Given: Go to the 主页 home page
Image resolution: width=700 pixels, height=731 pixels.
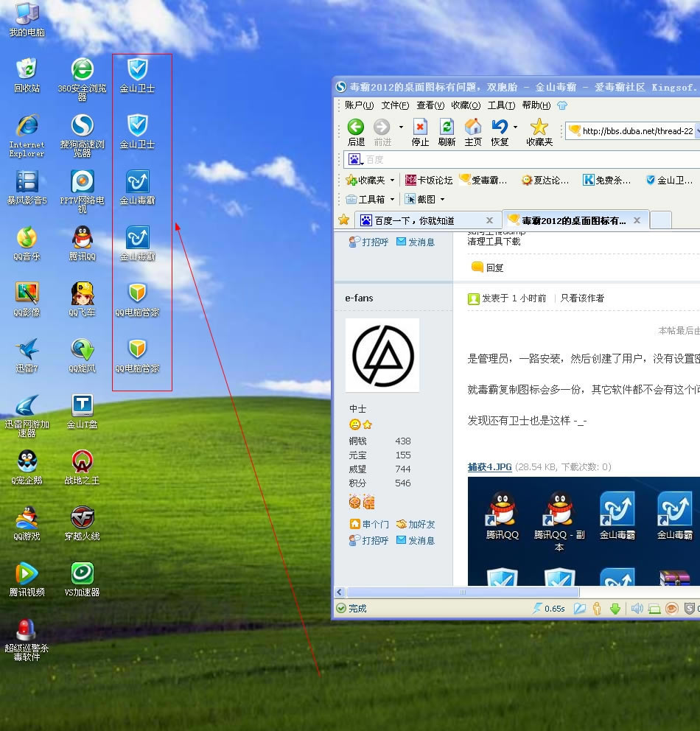Looking at the screenshot, I should coord(473,133).
